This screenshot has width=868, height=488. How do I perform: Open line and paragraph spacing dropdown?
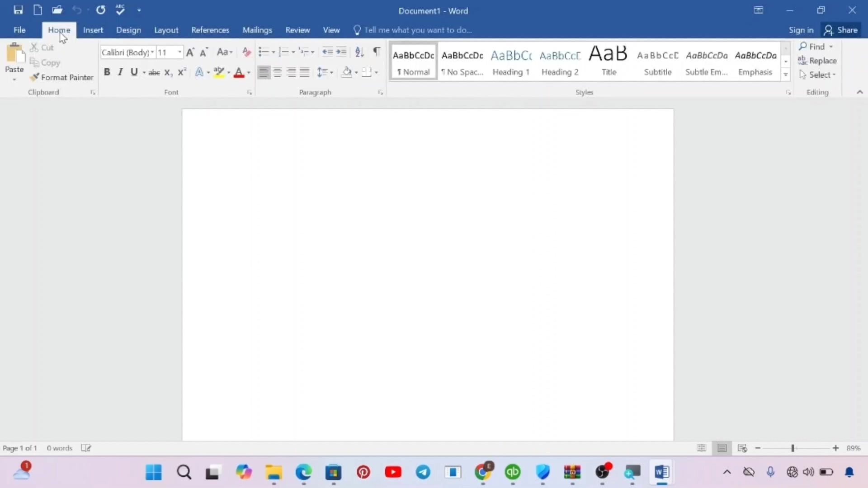[325, 72]
